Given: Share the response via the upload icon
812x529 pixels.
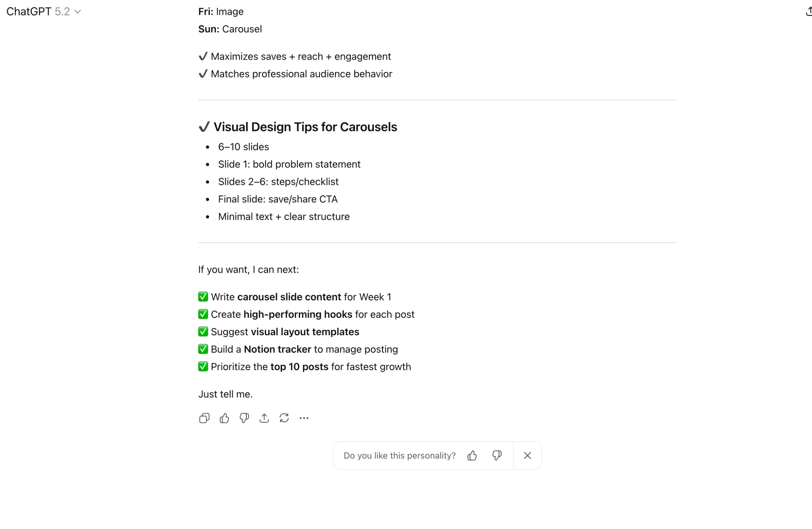Looking at the screenshot, I should coord(264,418).
